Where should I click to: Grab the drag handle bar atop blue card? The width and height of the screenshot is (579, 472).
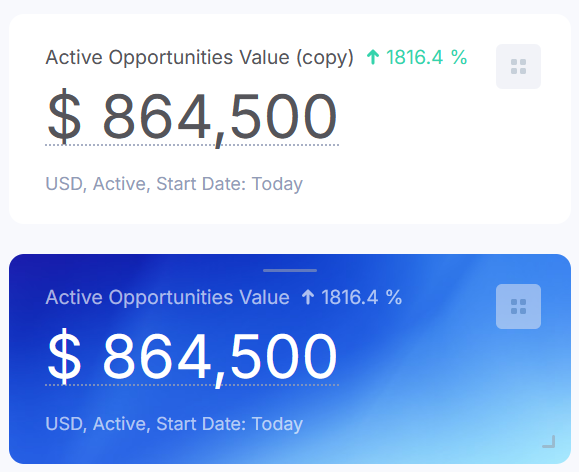pos(290,270)
